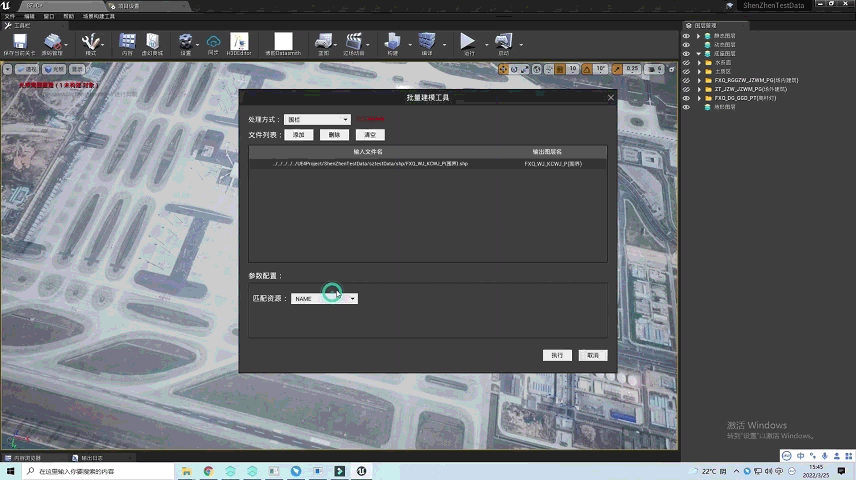Image resolution: width=856 pixels, height=480 pixels.
Task: Open the Modes tool icon
Action: coord(91,42)
